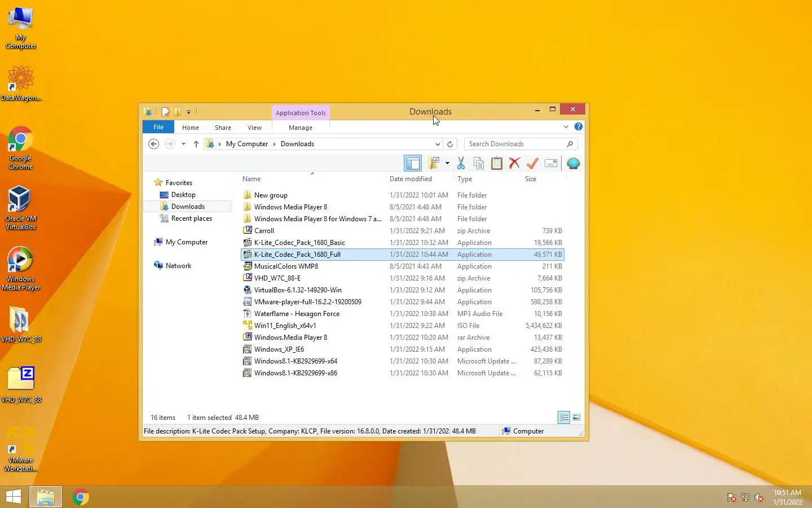Select Network in navigation pane
Screen dimensions: 812x508
point(178,266)
